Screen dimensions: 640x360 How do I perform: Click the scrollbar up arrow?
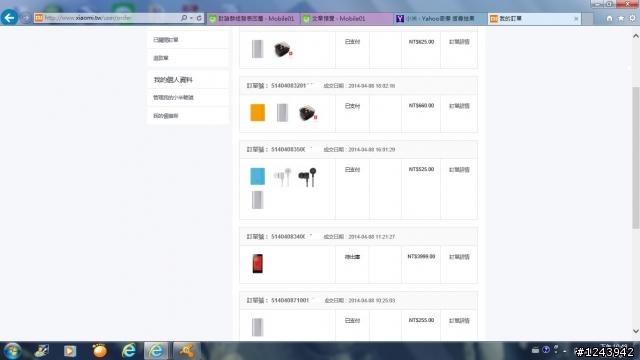[x=636, y=36]
